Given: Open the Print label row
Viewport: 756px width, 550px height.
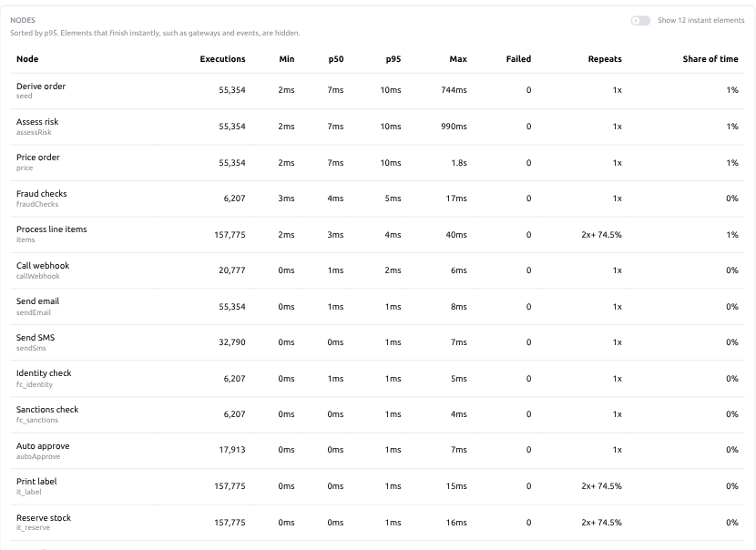Looking at the screenshot, I should 377,486.
